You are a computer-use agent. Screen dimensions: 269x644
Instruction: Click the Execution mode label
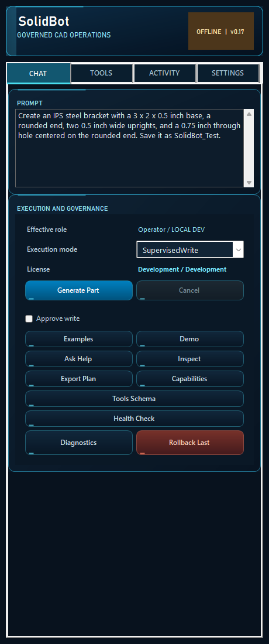[x=52, y=249]
